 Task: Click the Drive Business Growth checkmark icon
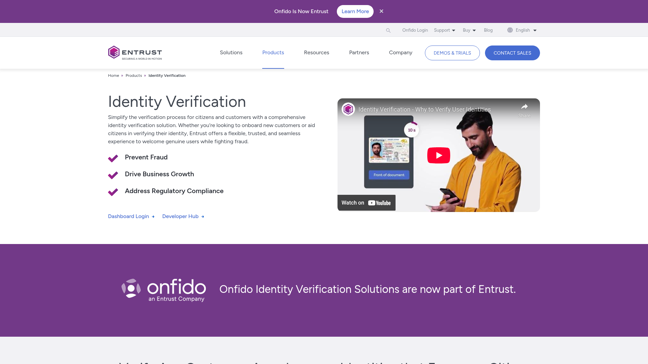pyautogui.click(x=113, y=175)
